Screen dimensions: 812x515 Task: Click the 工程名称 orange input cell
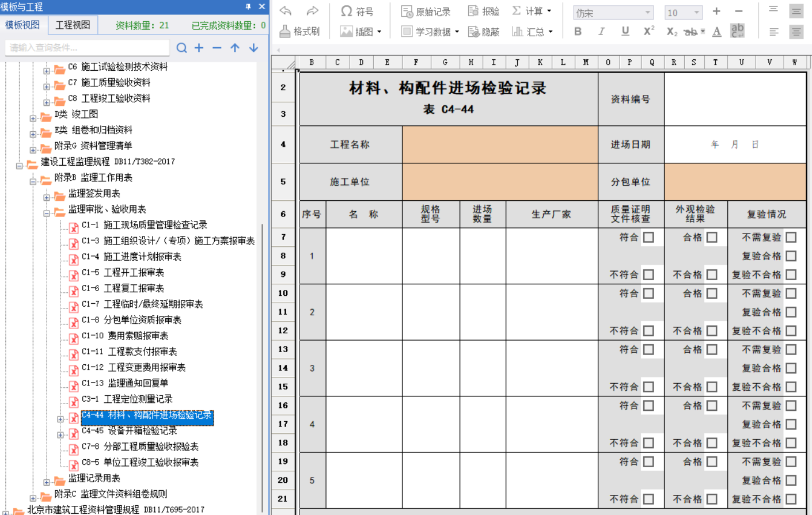coord(500,144)
